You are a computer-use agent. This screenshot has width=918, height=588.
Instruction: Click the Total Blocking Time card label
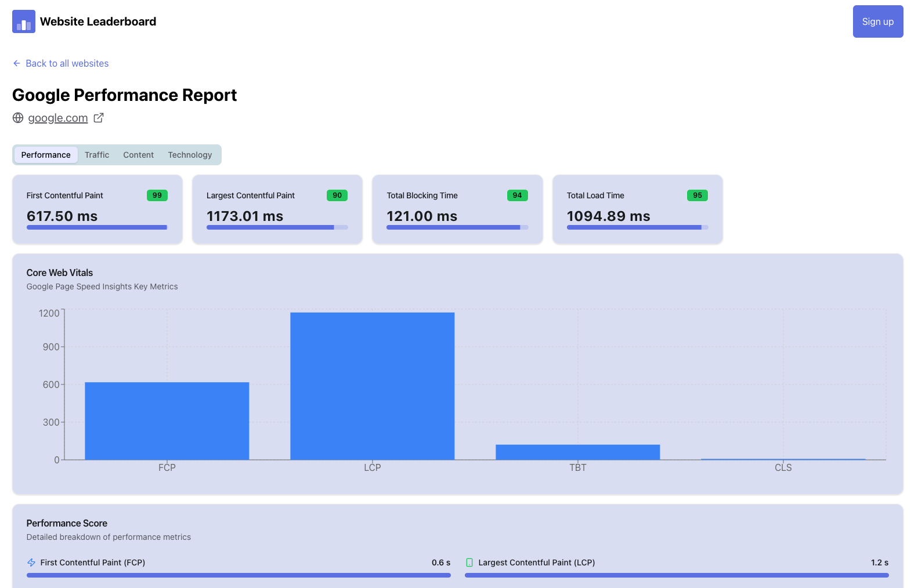422,195
